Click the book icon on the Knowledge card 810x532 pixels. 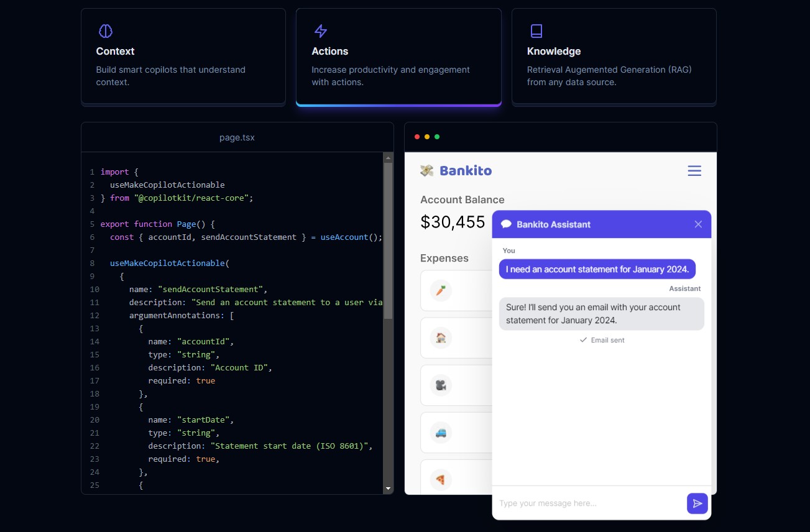536,31
